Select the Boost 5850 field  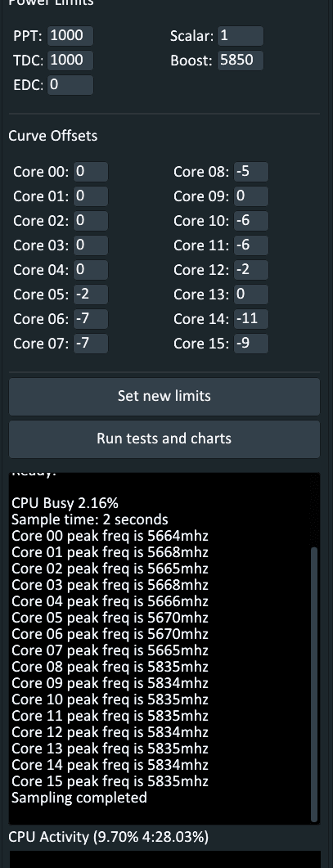pos(241,61)
